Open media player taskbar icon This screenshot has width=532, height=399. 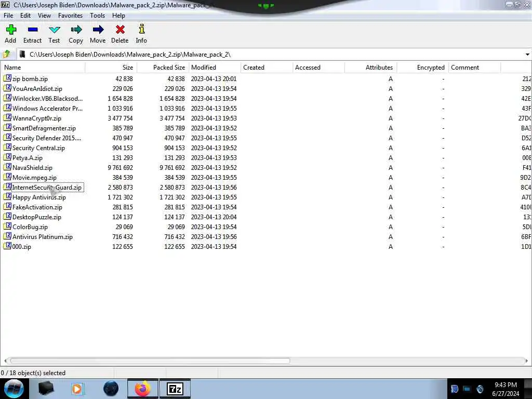click(x=77, y=389)
